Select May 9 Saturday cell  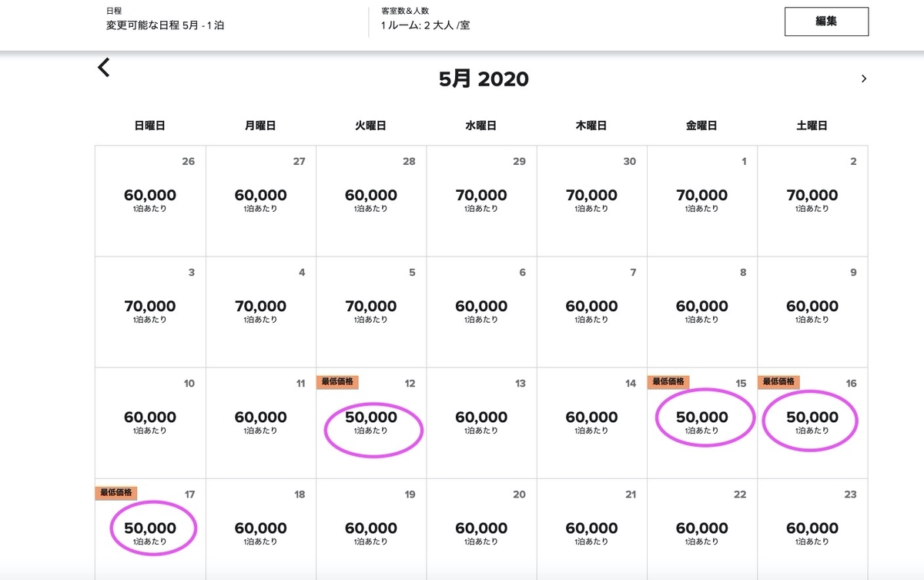click(x=812, y=311)
